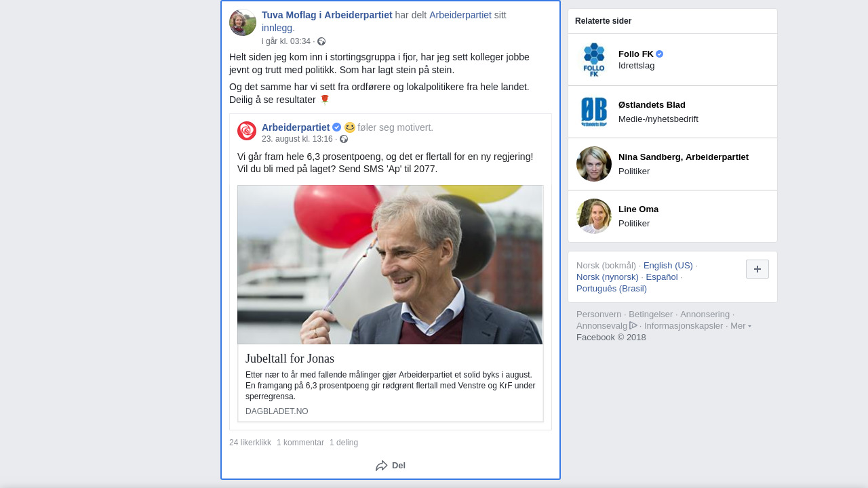Switch language to English (US)

pyautogui.click(x=668, y=266)
